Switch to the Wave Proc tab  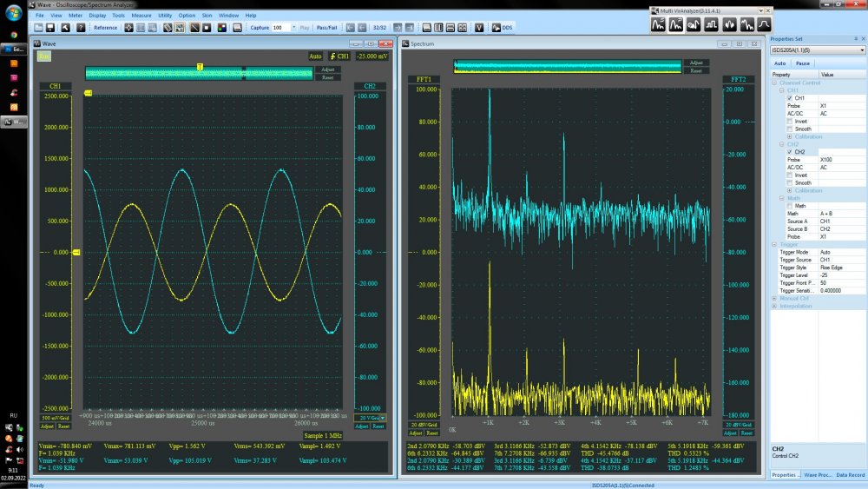pos(819,475)
